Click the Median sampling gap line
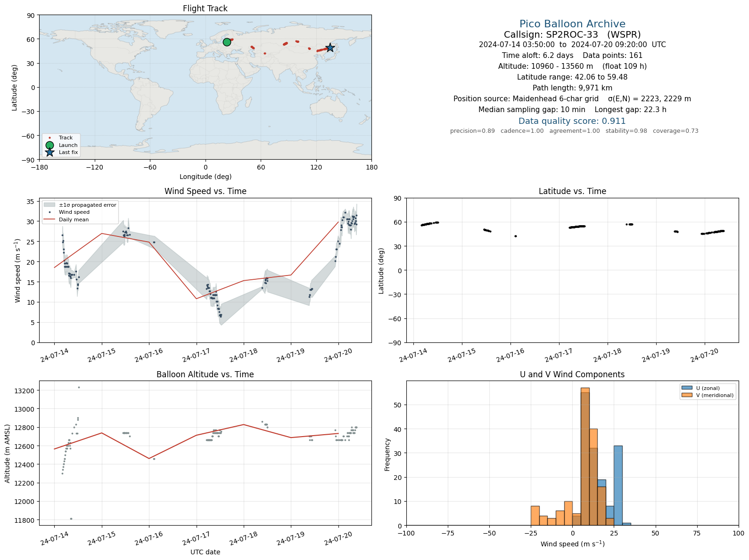The height and width of the screenshot is (560, 749). (x=572, y=110)
